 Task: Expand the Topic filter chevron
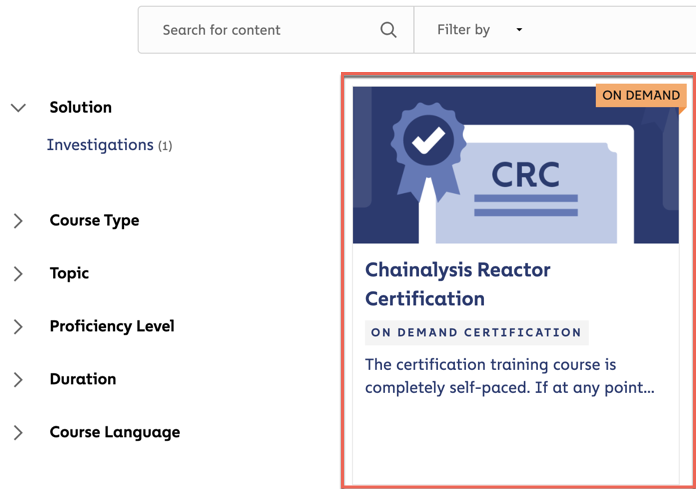(18, 273)
